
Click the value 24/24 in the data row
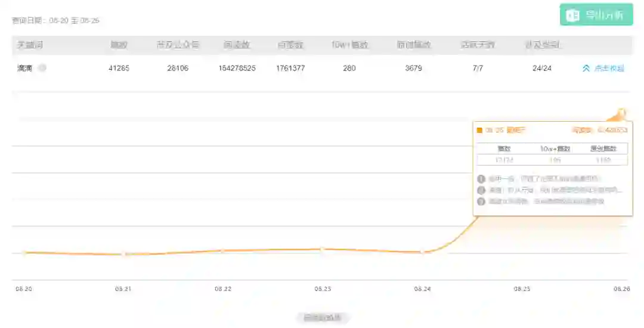[541, 68]
